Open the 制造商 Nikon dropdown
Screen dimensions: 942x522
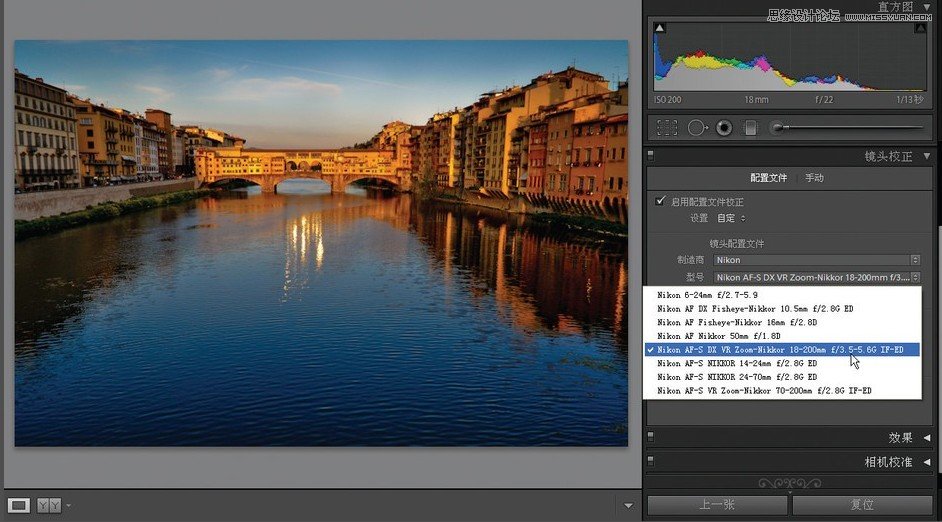[x=816, y=260]
